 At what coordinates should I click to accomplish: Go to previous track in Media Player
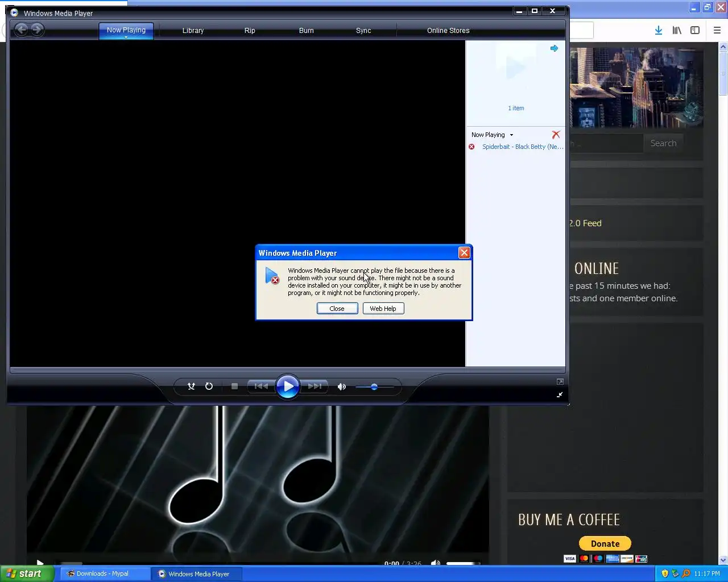261,386
